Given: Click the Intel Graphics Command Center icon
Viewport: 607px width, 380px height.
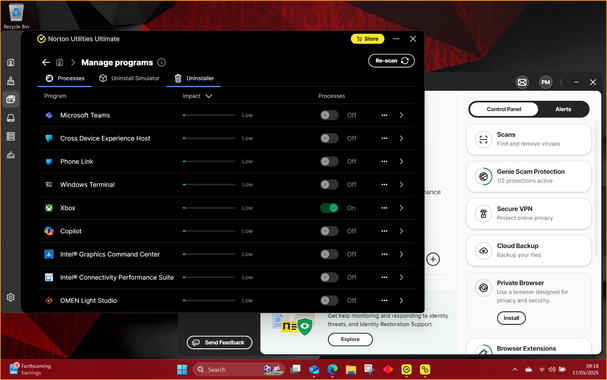Looking at the screenshot, I should (49, 254).
